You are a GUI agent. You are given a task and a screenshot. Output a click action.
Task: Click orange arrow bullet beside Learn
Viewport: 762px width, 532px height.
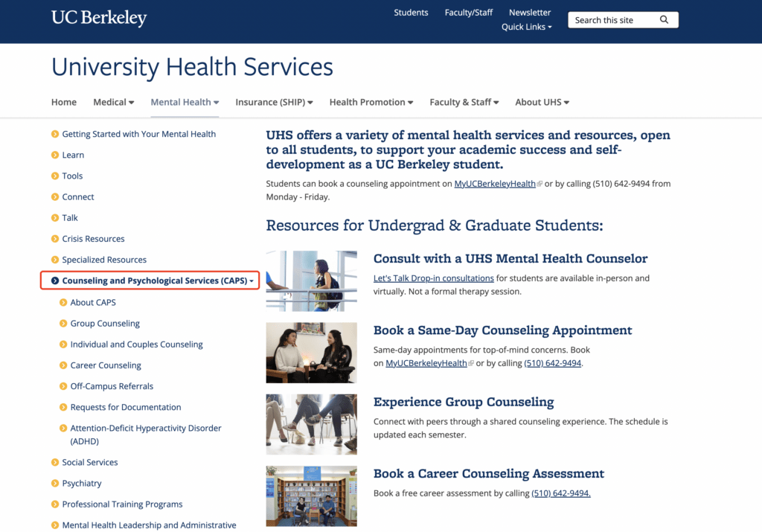tap(55, 155)
